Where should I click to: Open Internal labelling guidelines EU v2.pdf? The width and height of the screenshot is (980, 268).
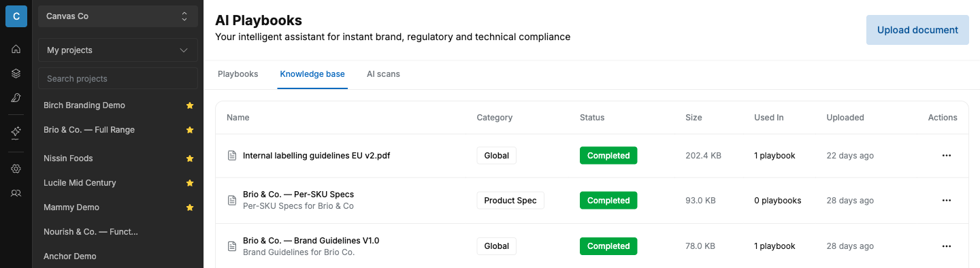[316, 156]
